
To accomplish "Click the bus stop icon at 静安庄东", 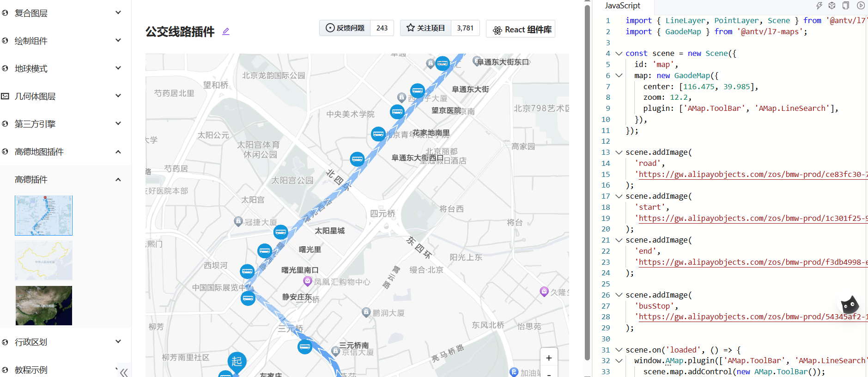I will click(248, 298).
